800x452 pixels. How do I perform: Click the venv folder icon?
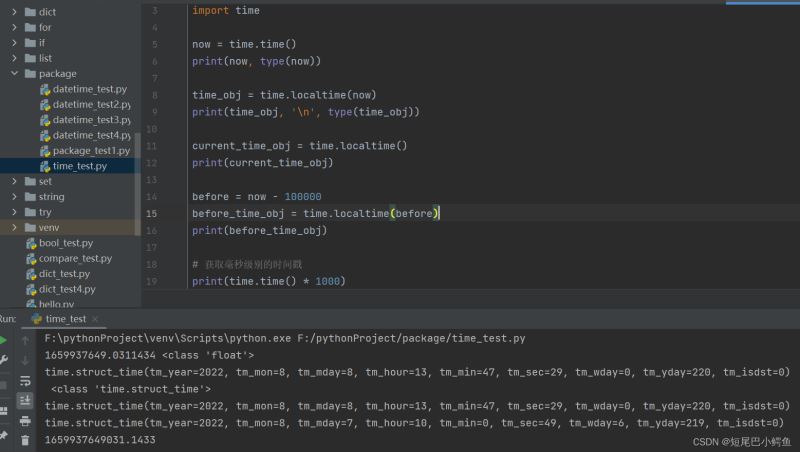(x=30, y=228)
